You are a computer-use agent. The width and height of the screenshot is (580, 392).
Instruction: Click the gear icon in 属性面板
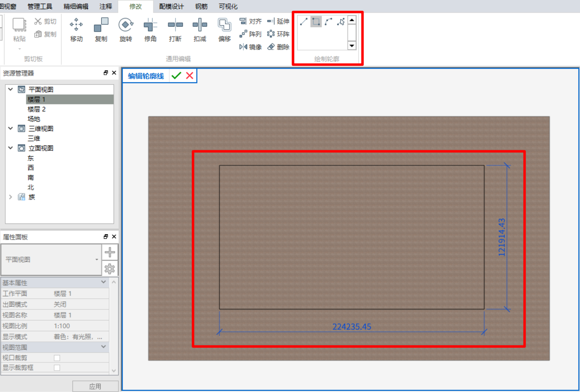point(110,269)
